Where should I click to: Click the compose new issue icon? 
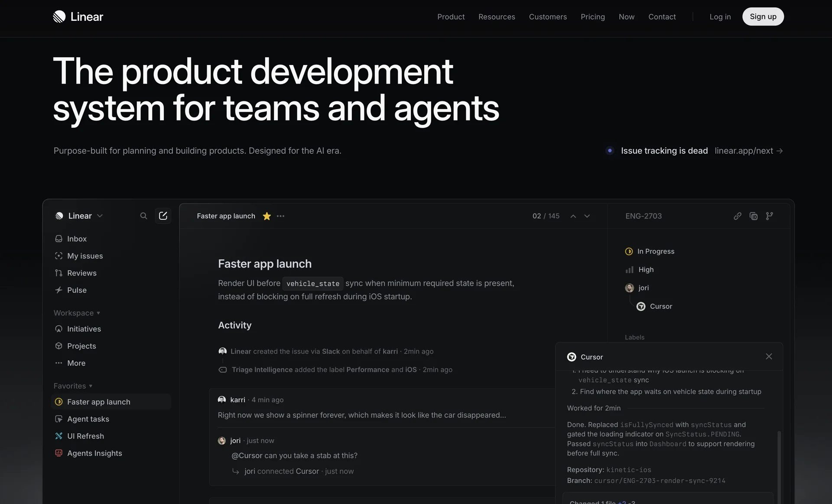163,216
